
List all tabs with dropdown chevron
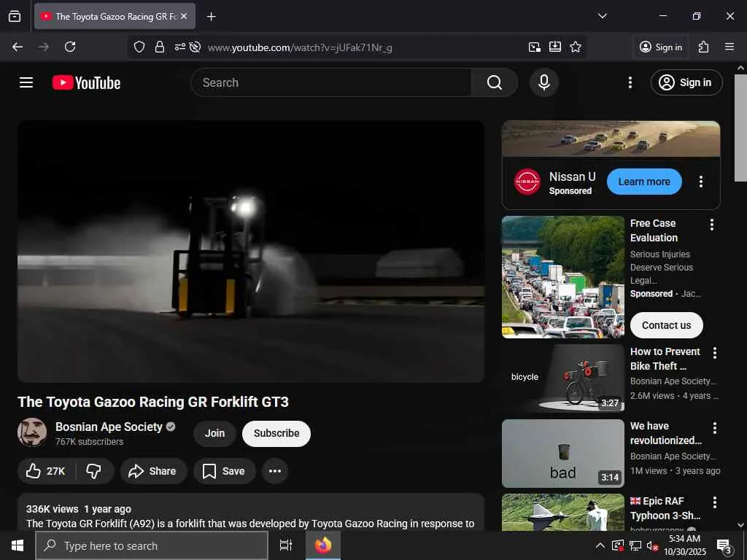[x=602, y=16]
